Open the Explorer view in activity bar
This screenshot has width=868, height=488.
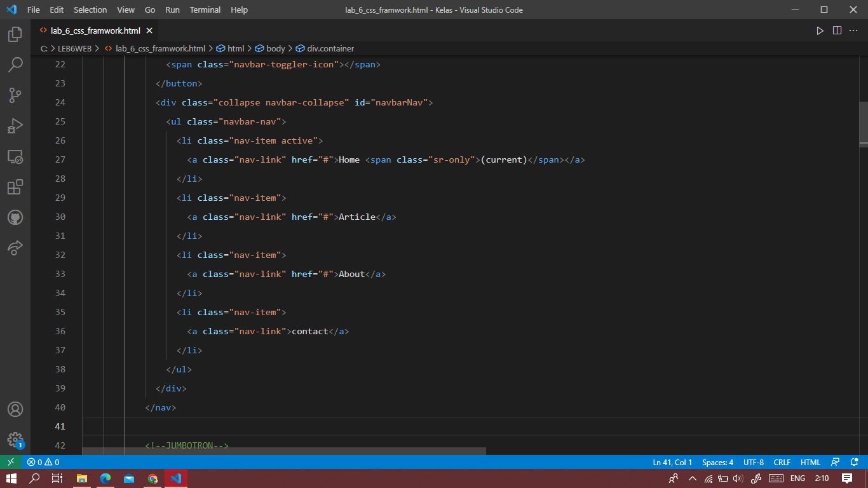(15, 35)
